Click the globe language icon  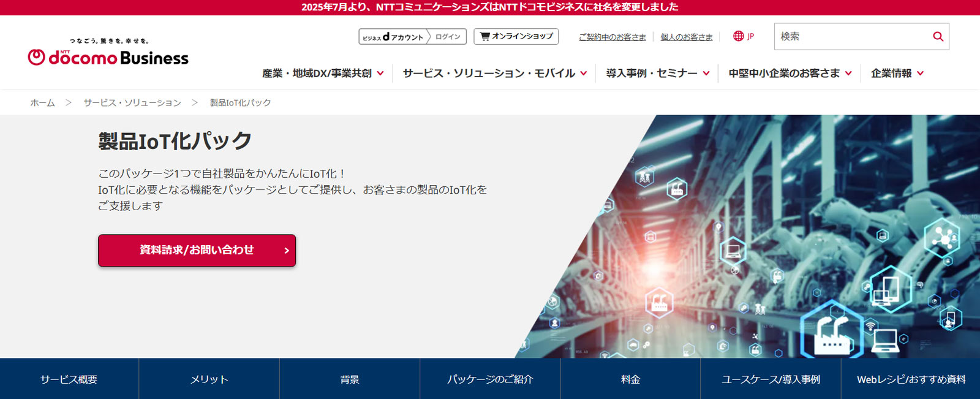[x=738, y=36]
